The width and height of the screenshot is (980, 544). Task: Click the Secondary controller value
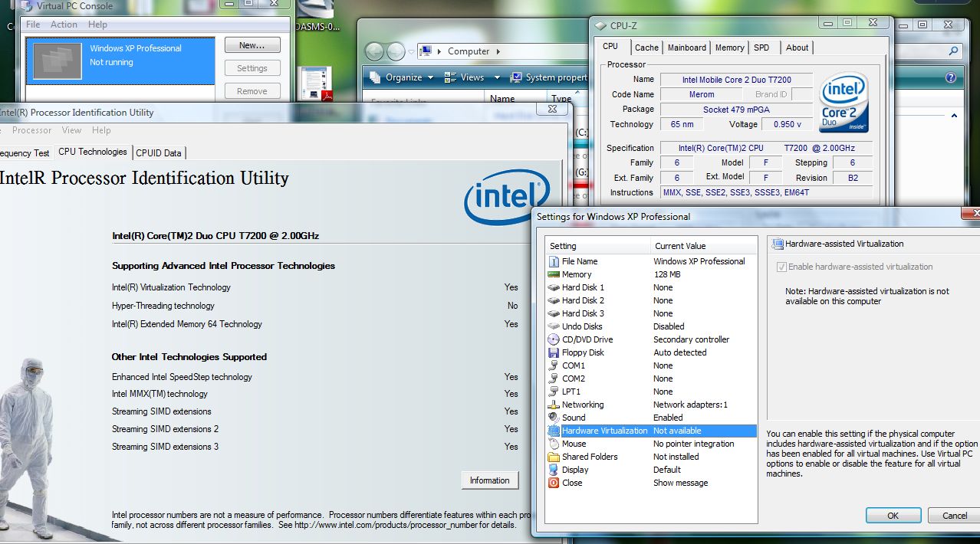[691, 339]
